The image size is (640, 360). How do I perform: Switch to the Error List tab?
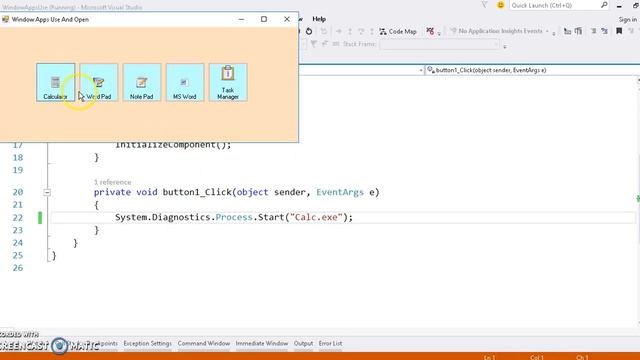330,344
